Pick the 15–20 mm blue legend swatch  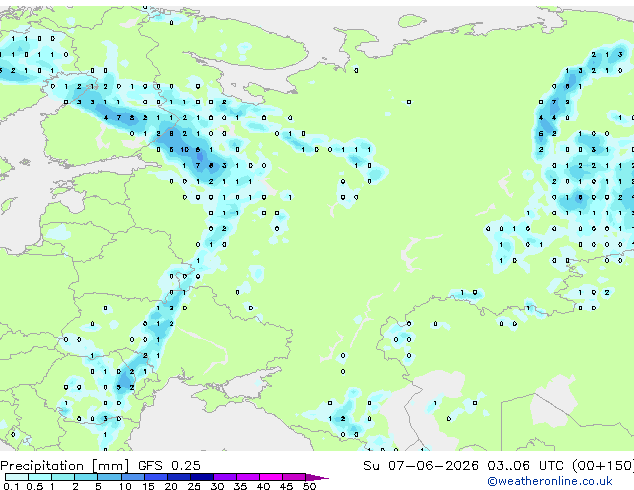click(155, 477)
